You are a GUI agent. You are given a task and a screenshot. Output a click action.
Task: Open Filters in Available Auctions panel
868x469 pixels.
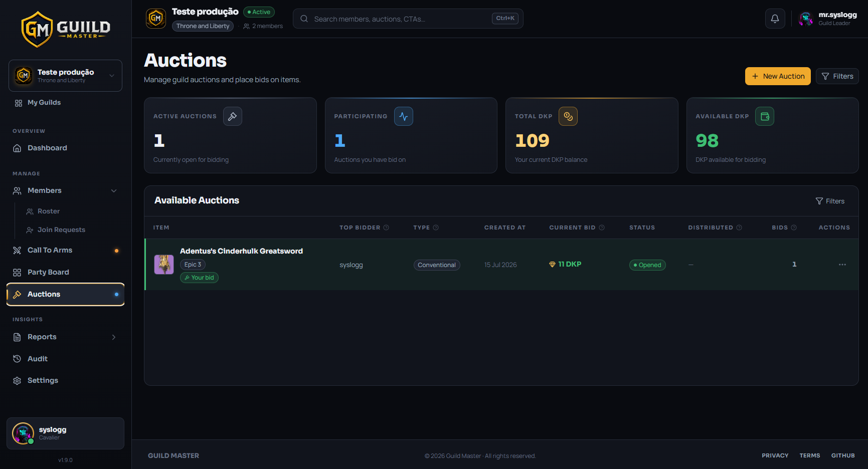(830, 201)
